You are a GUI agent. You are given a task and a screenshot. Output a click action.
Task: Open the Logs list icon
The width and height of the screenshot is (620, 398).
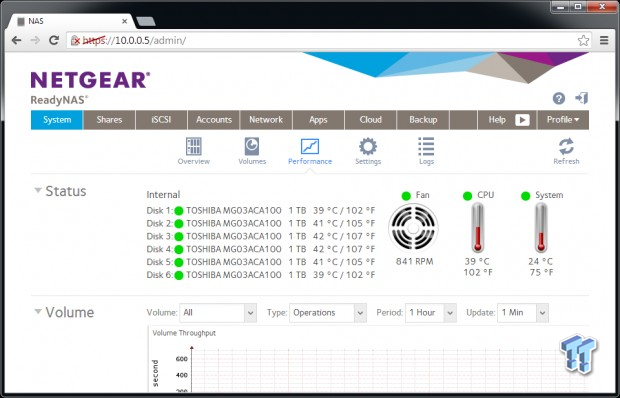[426, 146]
